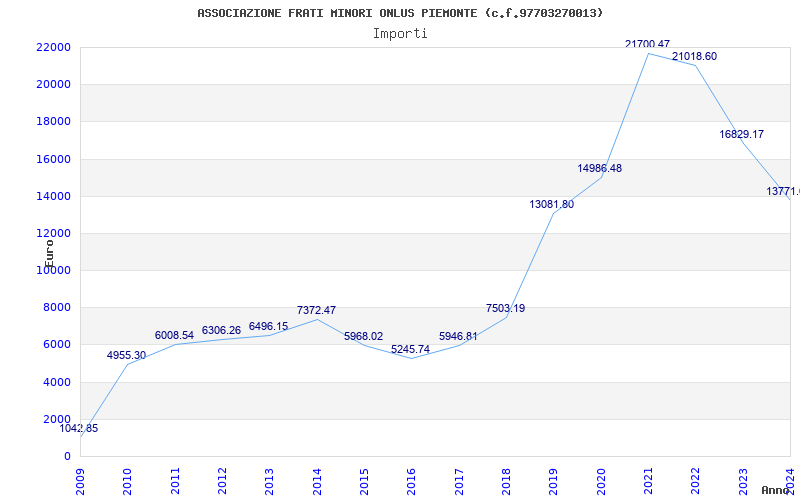Click x-axis year 2018

(x=506, y=482)
